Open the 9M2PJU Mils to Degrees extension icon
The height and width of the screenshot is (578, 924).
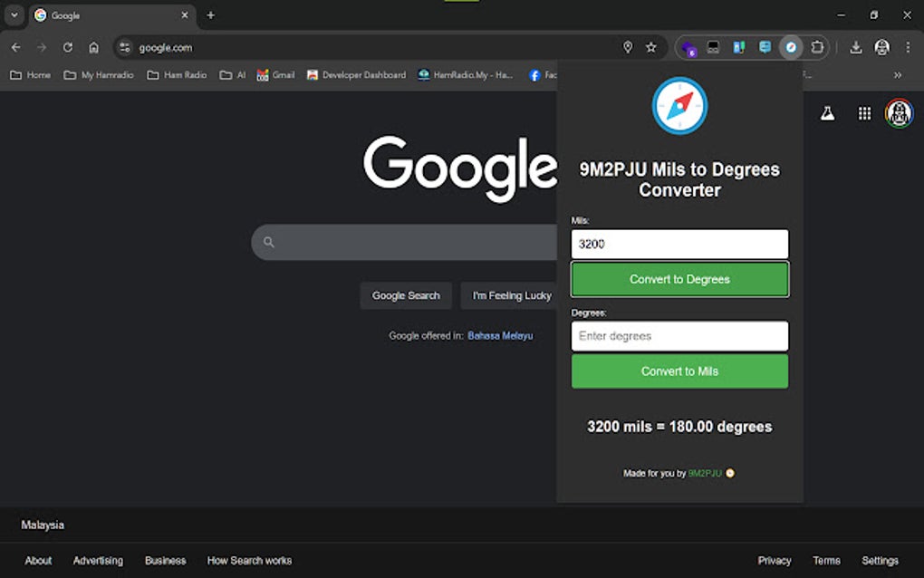(x=790, y=46)
